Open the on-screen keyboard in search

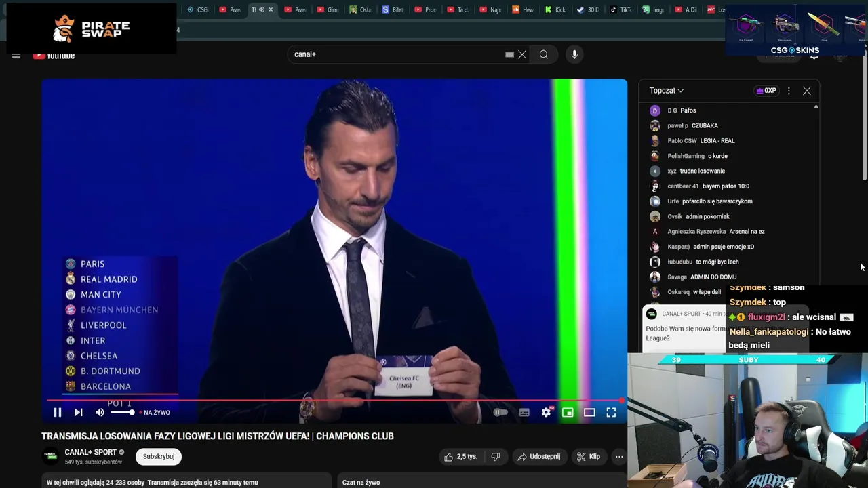[x=509, y=54]
